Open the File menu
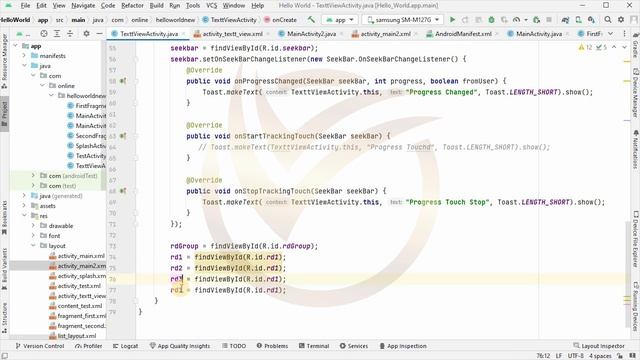 coord(25,5)
